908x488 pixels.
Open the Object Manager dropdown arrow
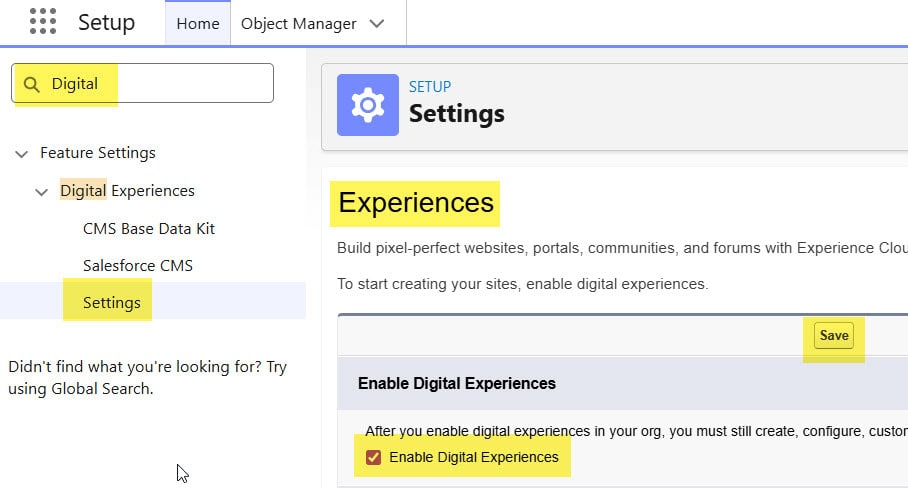tap(377, 24)
